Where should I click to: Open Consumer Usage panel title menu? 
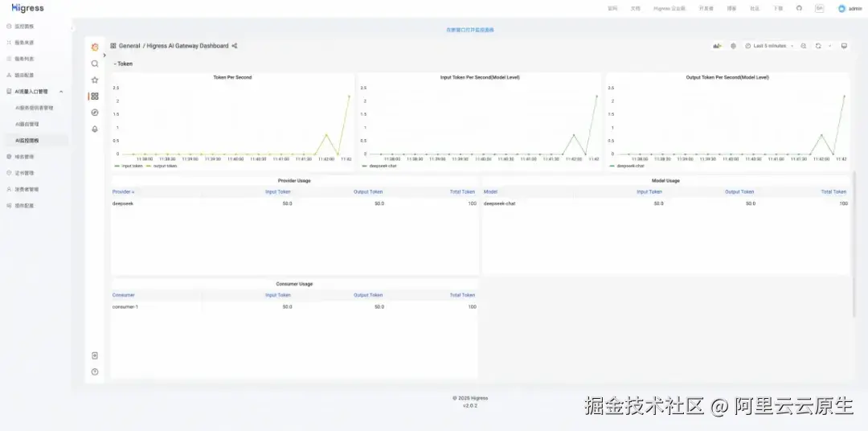294,284
